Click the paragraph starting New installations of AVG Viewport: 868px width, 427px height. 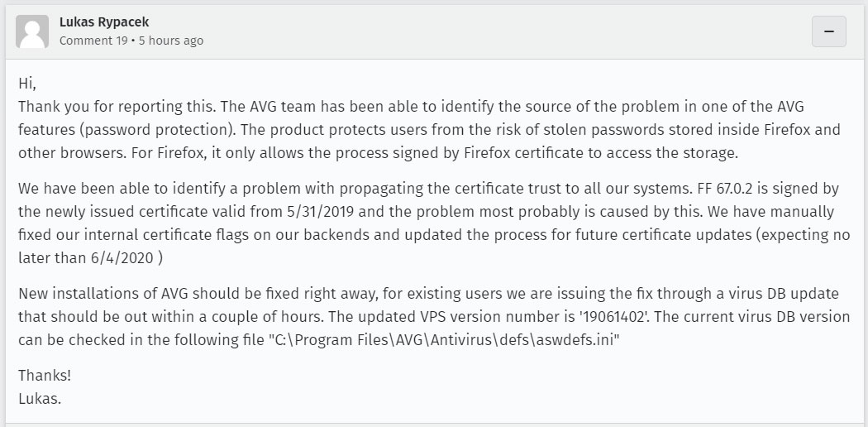point(434,316)
